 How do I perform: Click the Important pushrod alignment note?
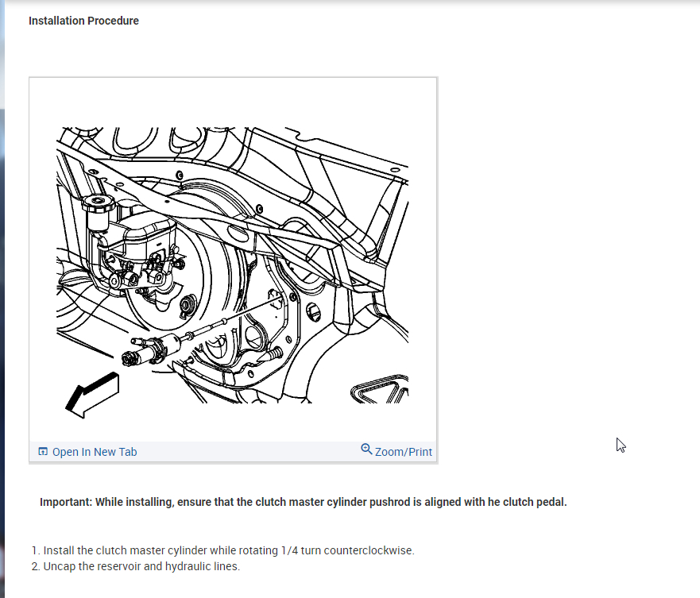304,502
